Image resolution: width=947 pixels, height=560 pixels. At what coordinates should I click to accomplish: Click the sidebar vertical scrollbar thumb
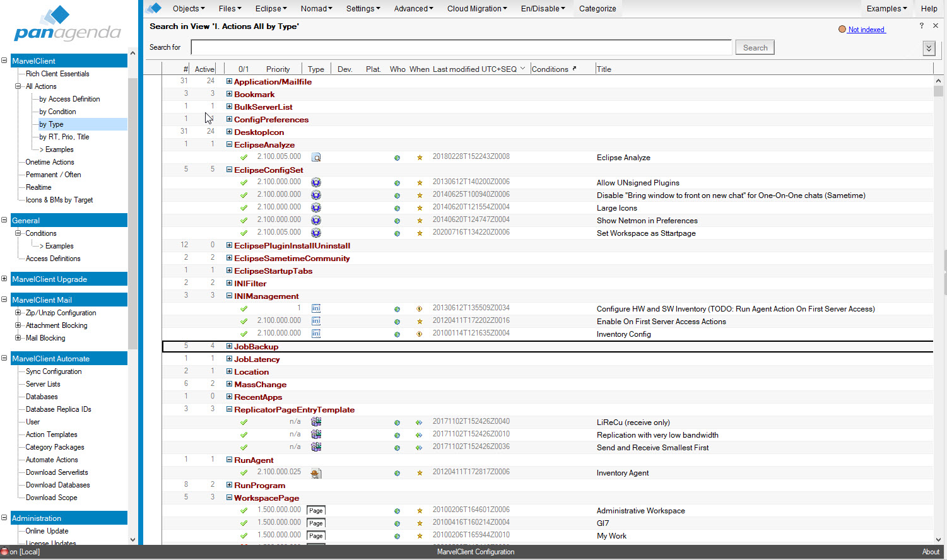pyautogui.click(x=132, y=213)
